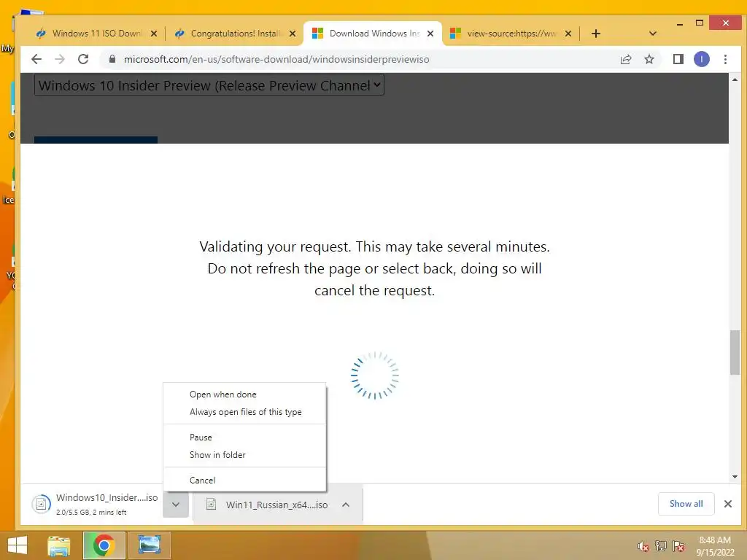747x560 pixels.
Task: Click the muted volume tray icon
Action: [x=643, y=546]
